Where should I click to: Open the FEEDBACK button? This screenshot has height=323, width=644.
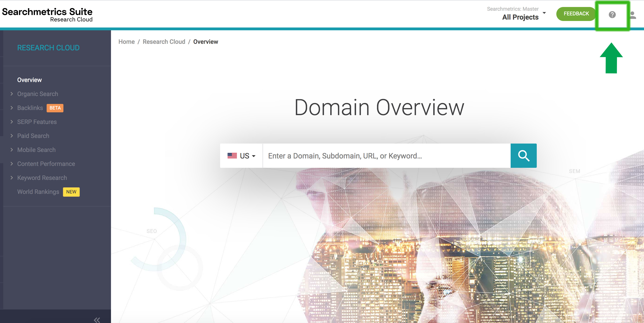576,14
